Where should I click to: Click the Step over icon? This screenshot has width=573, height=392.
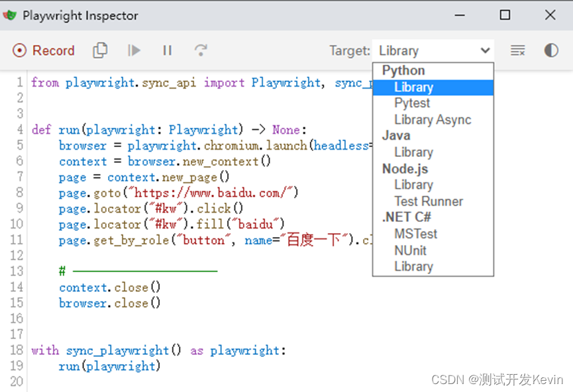tap(201, 50)
